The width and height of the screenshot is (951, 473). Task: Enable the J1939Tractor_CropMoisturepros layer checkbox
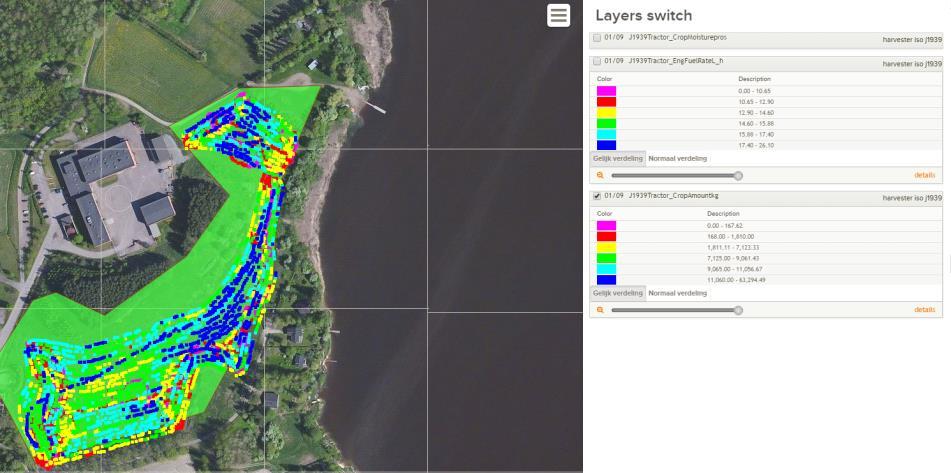[597, 38]
